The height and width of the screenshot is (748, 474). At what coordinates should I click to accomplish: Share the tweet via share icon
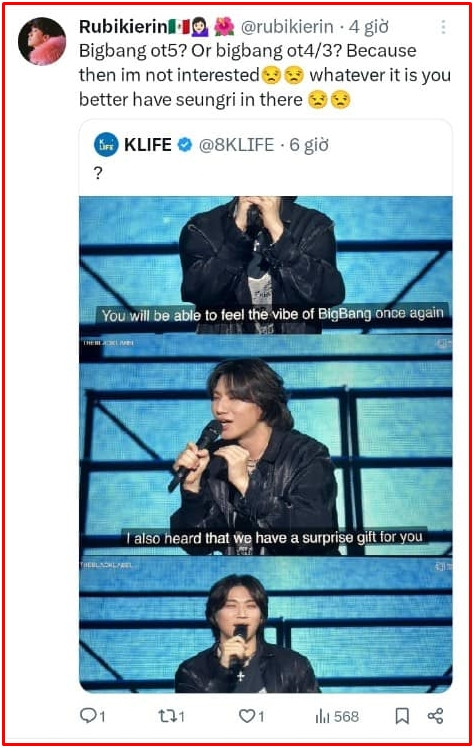(435, 716)
